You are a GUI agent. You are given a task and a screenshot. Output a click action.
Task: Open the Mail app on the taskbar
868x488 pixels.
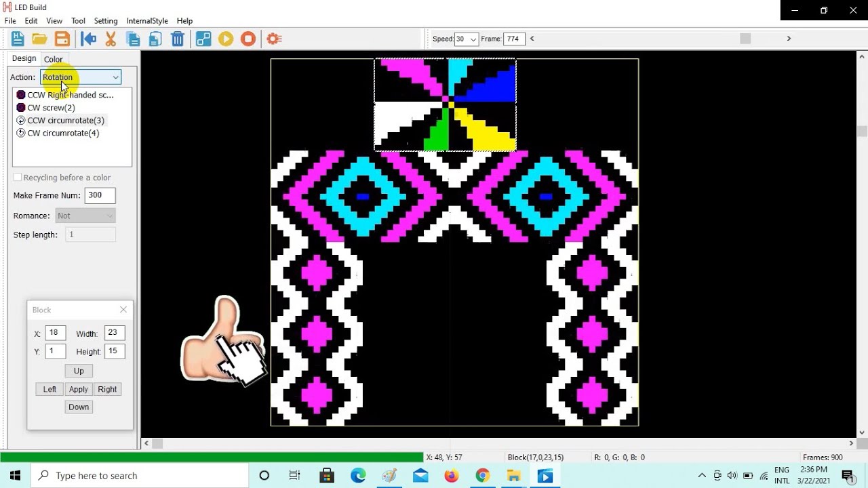pos(420,476)
